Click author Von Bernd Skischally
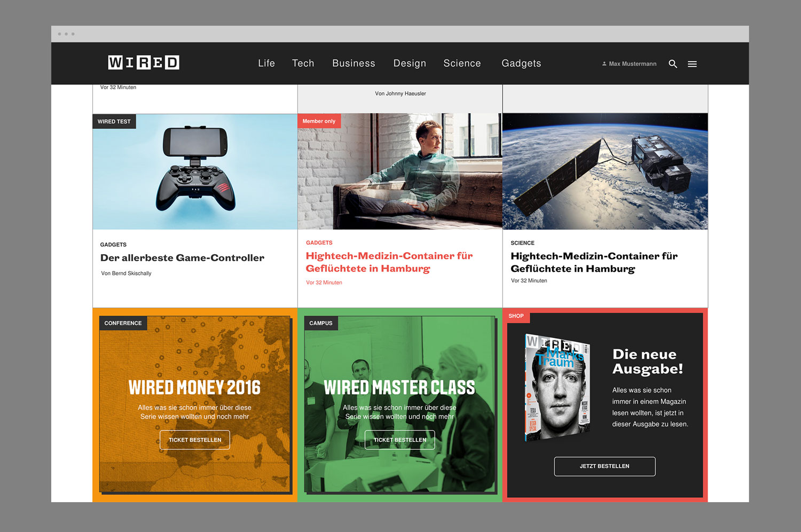Image resolution: width=801 pixels, height=532 pixels. [126, 273]
